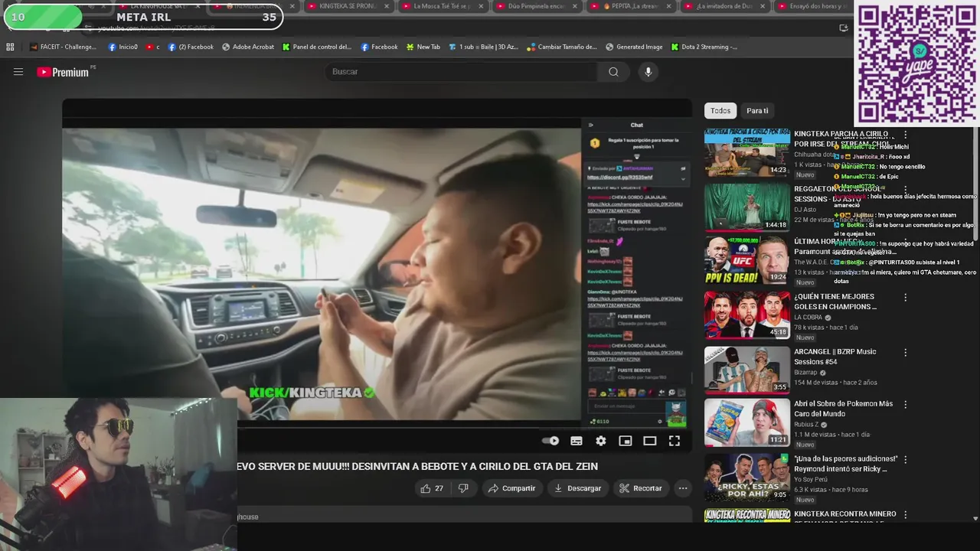Open the New Tab bookmark
980x551 pixels.
(x=423, y=47)
